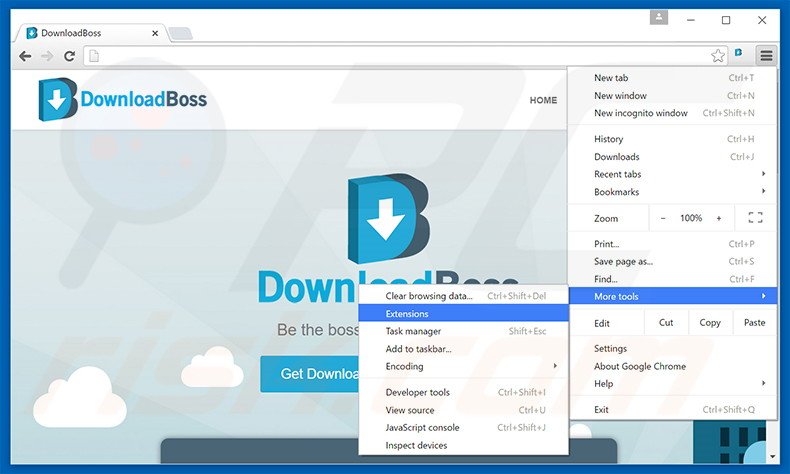Select Print... in the menu

673,244
